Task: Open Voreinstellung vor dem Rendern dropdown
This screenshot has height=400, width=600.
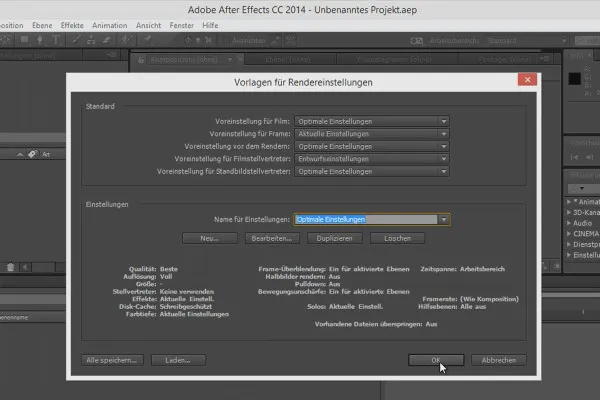Action: click(x=372, y=147)
